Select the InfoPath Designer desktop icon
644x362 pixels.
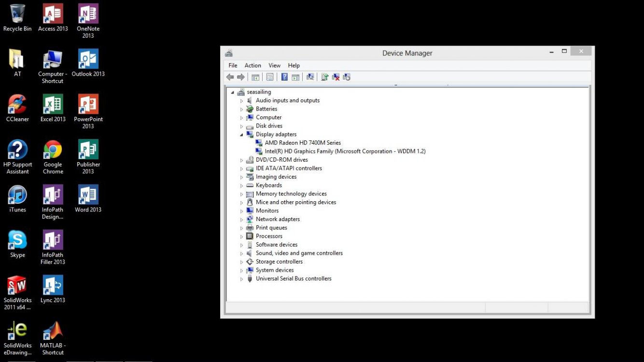coord(53,203)
